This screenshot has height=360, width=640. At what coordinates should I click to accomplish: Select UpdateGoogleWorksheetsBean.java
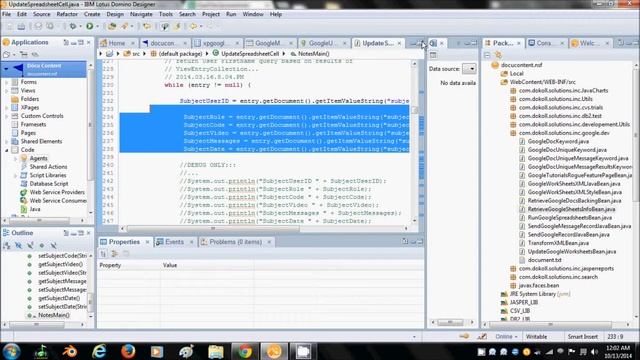pyautogui.click(x=571, y=251)
